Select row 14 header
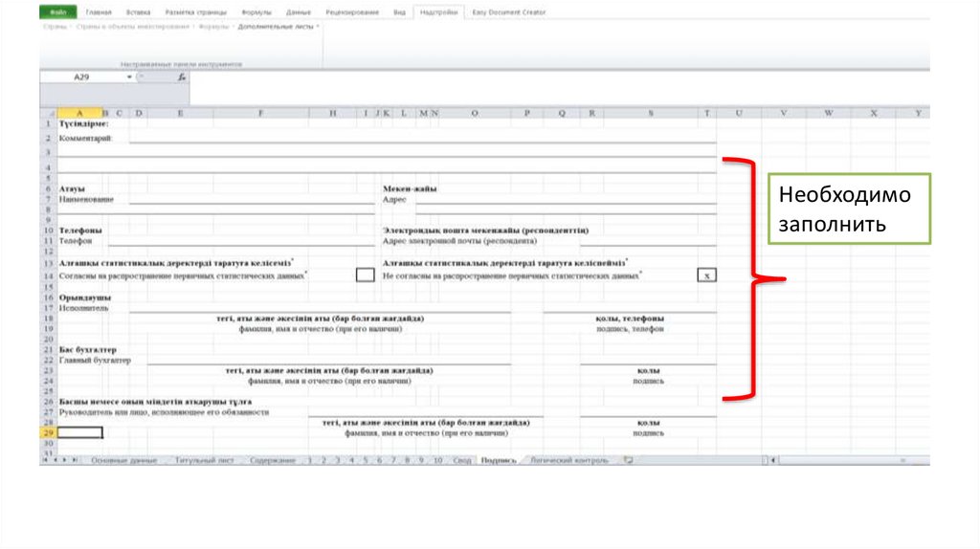The width and height of the screenshot is (980, 549). point(48,275)
